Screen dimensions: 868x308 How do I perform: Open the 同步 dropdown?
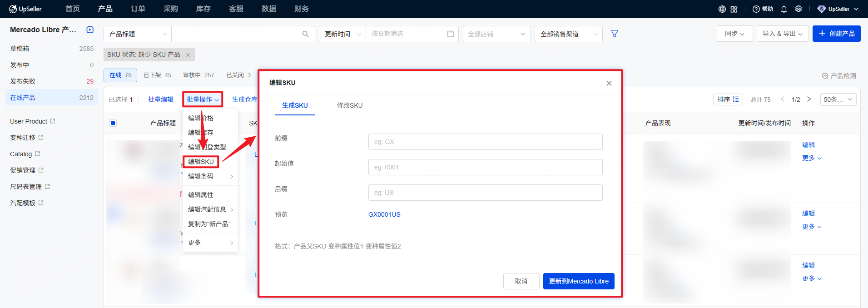tap(734, 34)
